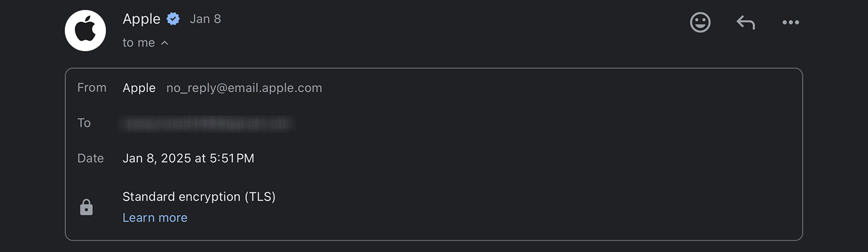Click the "to me" recipient summary
This screenshot has width=868, height=252.
click(138, 43)
